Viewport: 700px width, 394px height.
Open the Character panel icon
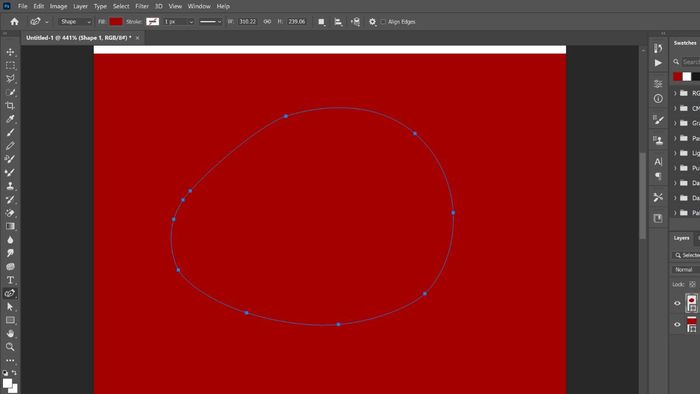pos(658,161)
